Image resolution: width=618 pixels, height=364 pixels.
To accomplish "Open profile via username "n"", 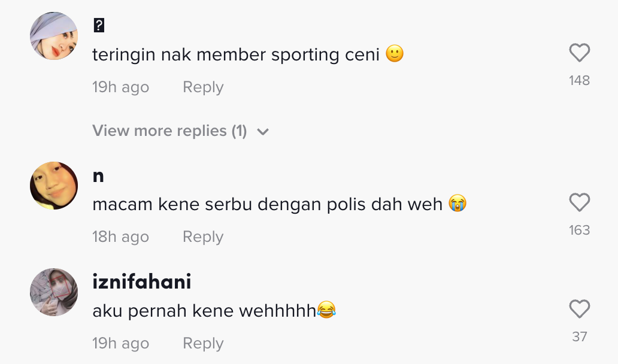I will pos(98,176).
